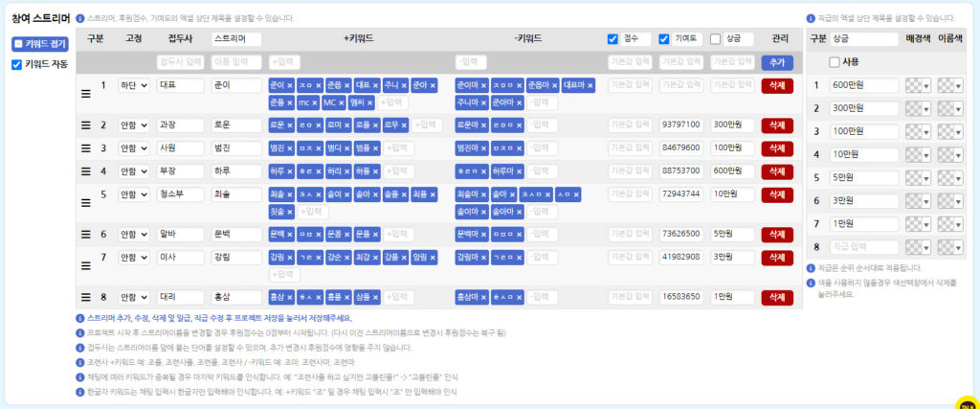Delete the '로운마' minus-keyword tag with x

click(483, 125)
